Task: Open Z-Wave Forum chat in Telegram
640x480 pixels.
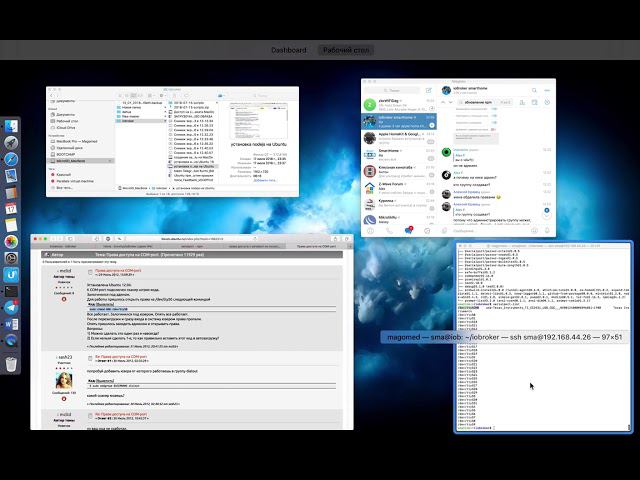Action: [x=399, y=188]
